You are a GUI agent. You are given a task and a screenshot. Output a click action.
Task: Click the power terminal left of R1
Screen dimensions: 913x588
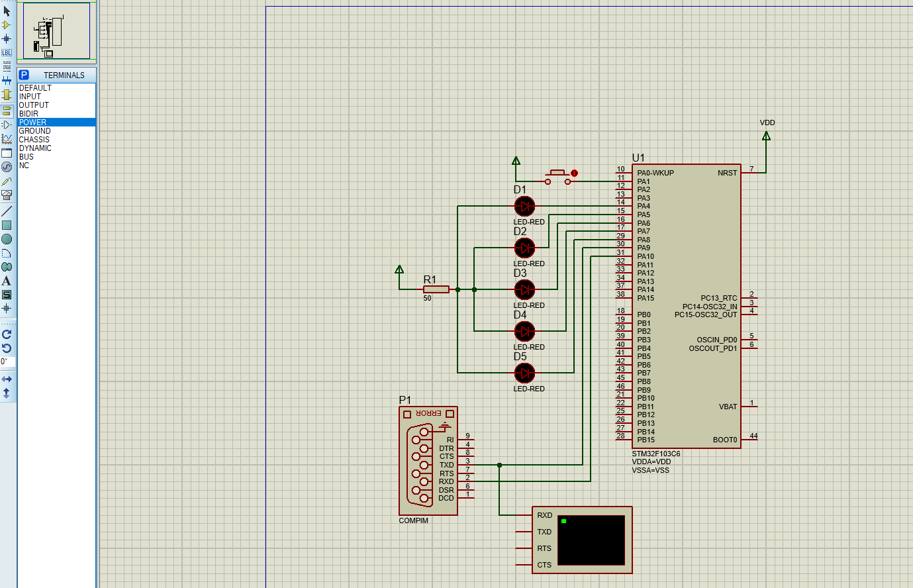pyautogui.click(x=399, y=269)
